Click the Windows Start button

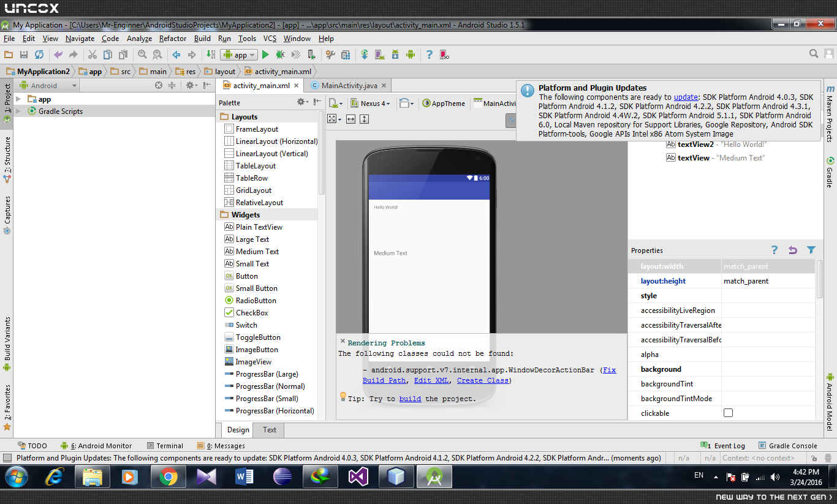(16, 476)
